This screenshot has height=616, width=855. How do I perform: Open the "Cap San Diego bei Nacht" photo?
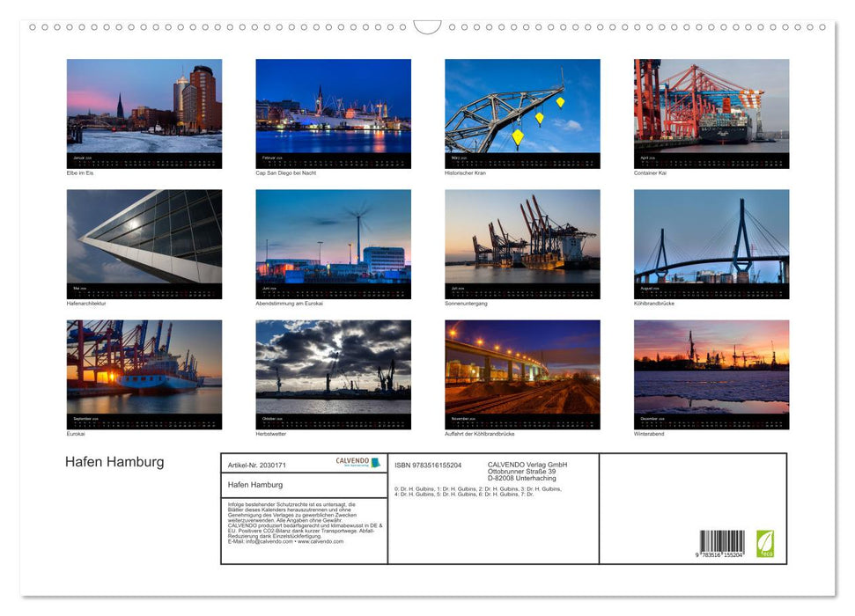pyautogui.click(x=333, y=110)
